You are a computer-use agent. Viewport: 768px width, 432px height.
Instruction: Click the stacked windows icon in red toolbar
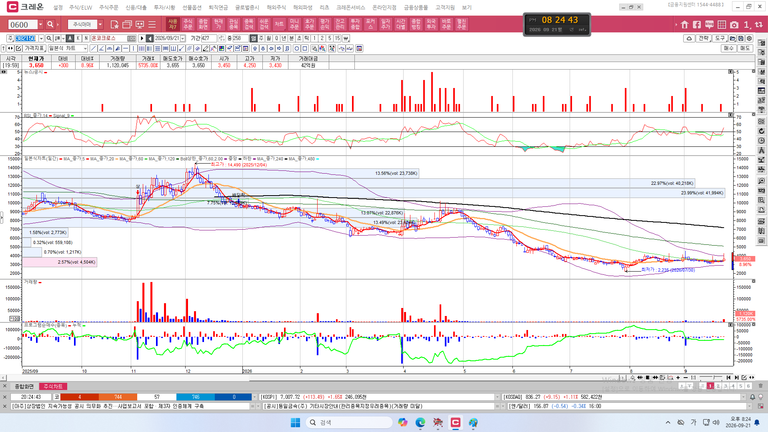click(127, 24)
